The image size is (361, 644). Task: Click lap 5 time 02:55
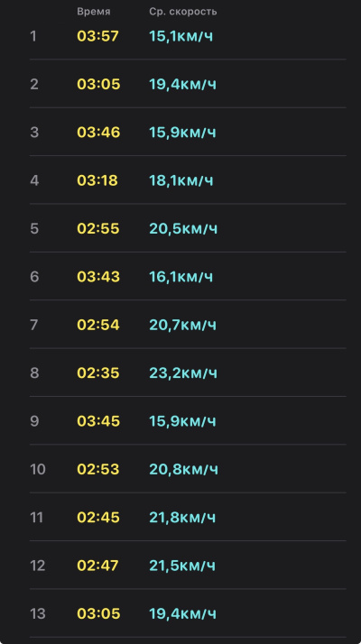[97, 229]
